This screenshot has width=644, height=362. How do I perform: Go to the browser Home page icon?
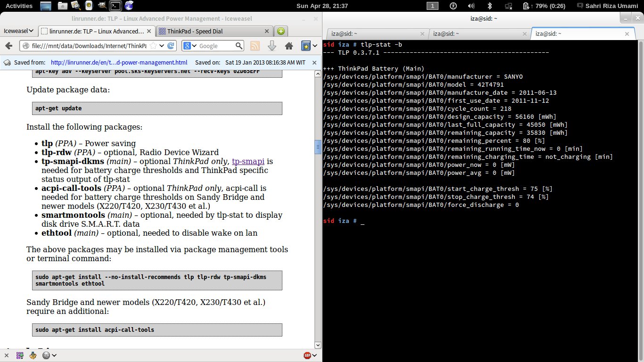289,46
